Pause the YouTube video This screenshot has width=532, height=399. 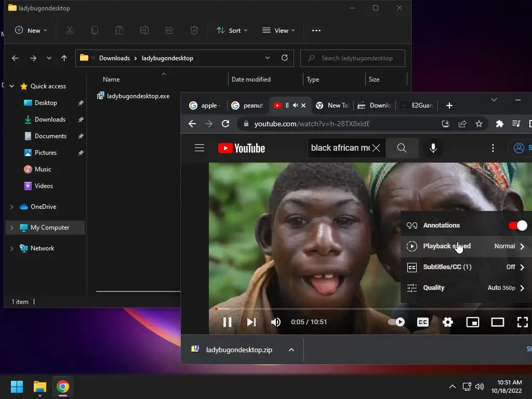click(x=228, y=322)
